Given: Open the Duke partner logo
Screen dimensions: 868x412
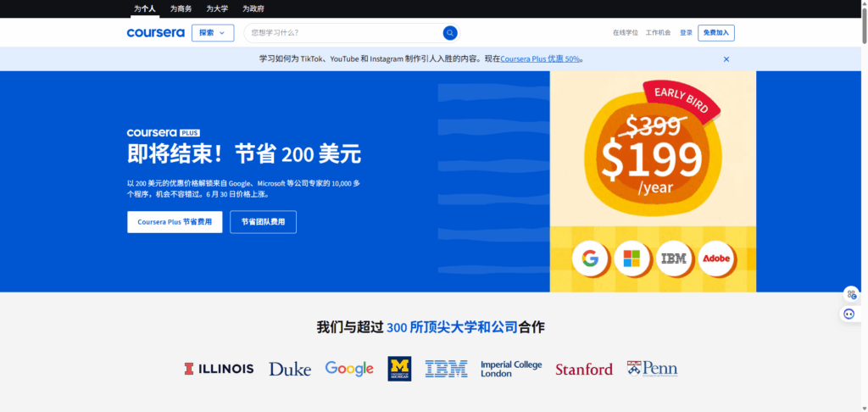Looking at the screenshot, I should pyautogui.click(x=290, y=369).
